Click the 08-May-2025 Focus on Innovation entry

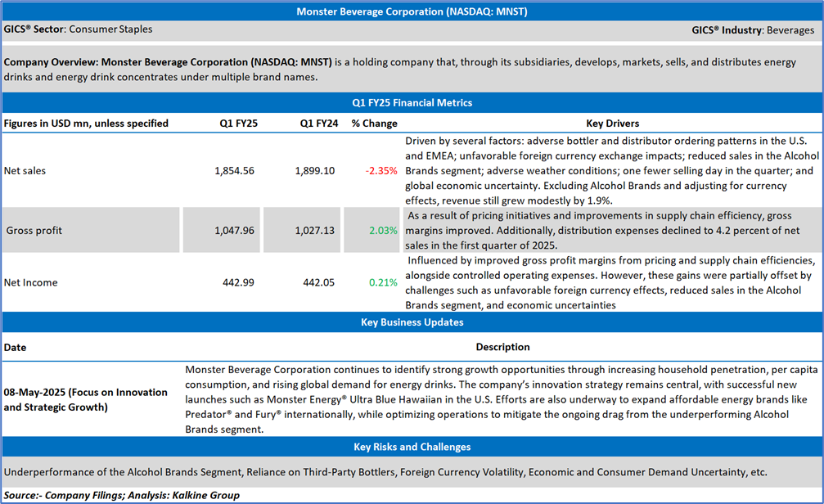pos(86,400)
